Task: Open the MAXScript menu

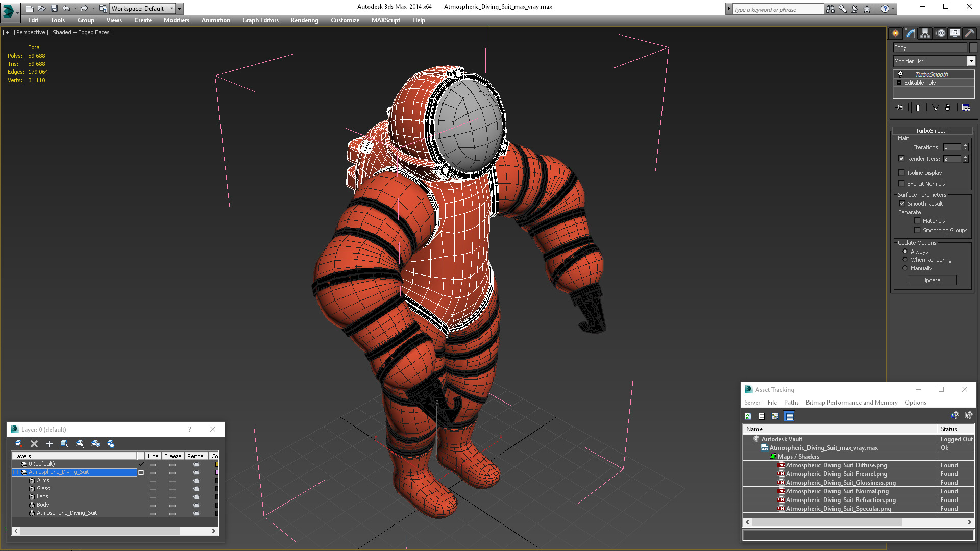Action: pyautogui.click(x=386, y=20)
